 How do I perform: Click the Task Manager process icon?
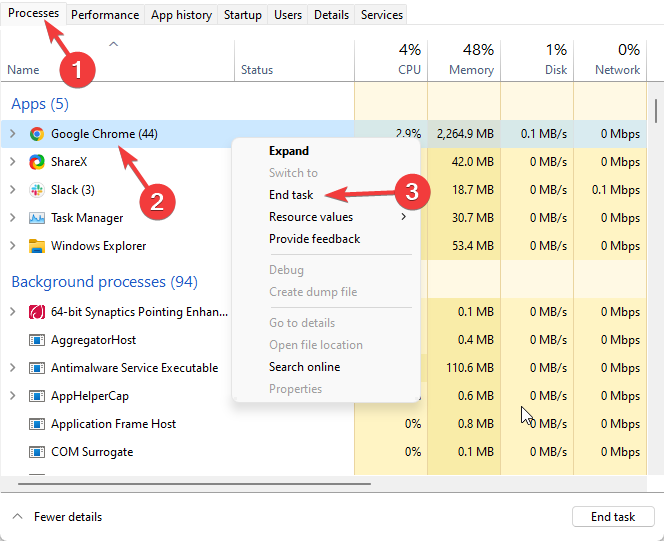tap(37, 218)
